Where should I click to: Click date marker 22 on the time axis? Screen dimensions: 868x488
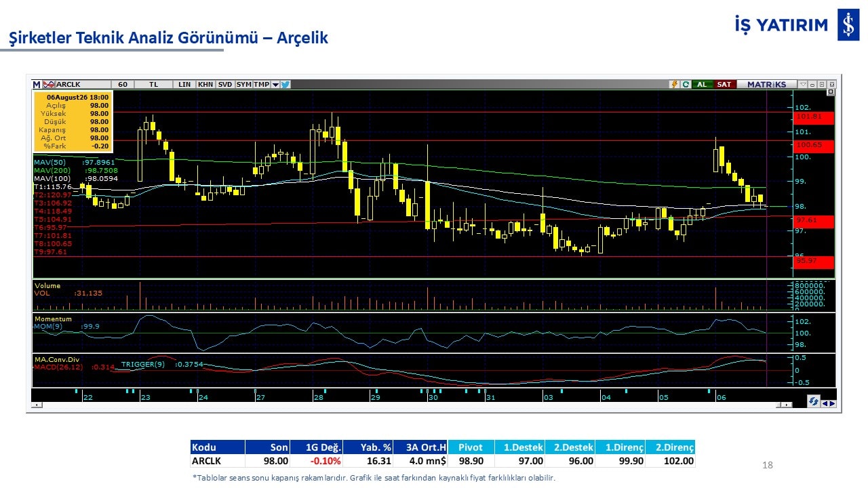[x=87, y=398]
